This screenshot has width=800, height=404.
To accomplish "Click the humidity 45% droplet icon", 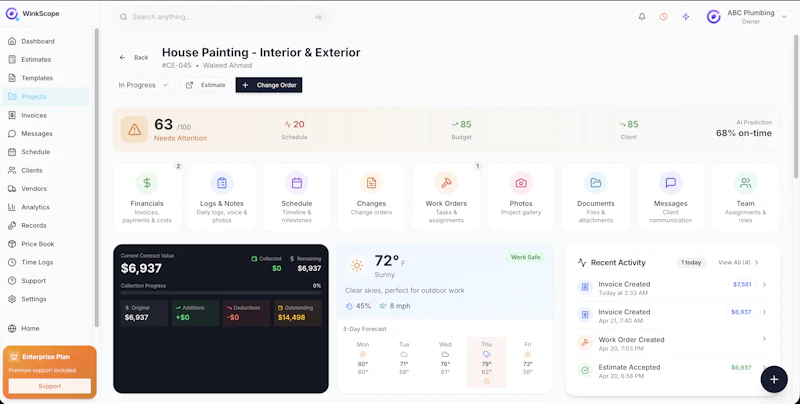I will [x=349, y=306].
